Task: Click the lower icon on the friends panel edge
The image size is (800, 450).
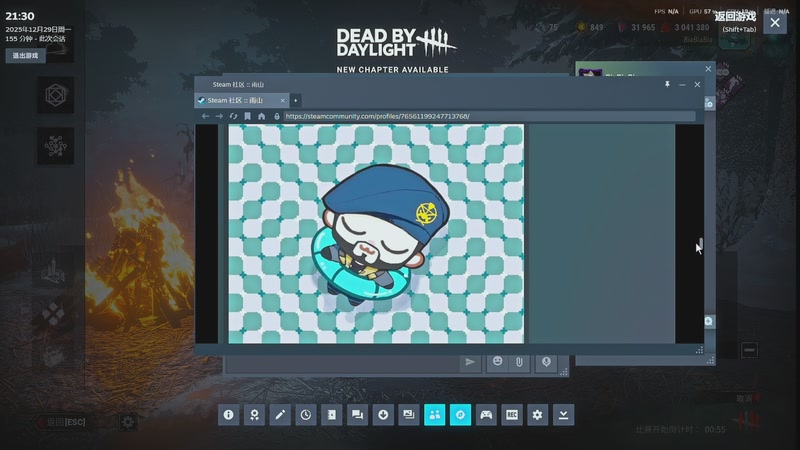Action: click(709, 321)
